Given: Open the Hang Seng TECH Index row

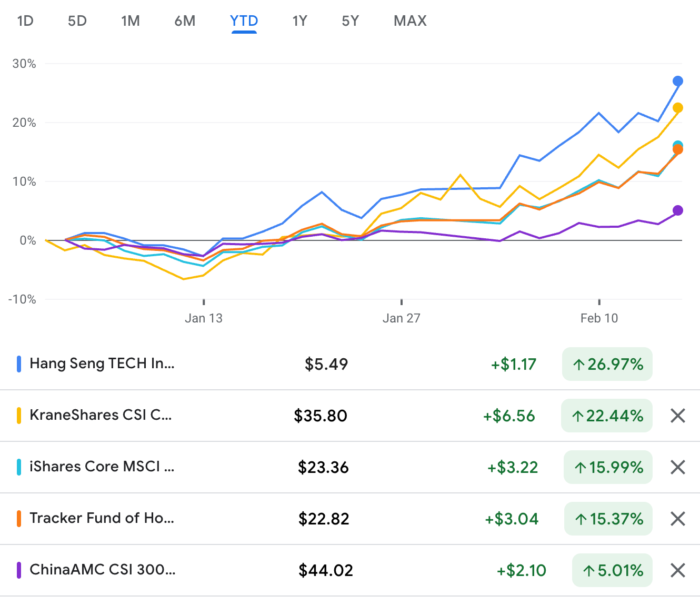Looking at the screenshot, I should click(x=350, y=364).
